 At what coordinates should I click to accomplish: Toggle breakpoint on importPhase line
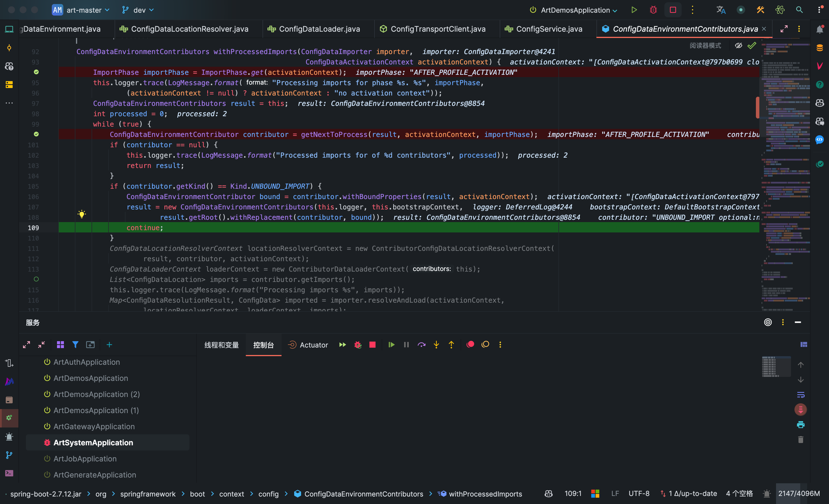[36, 72]
